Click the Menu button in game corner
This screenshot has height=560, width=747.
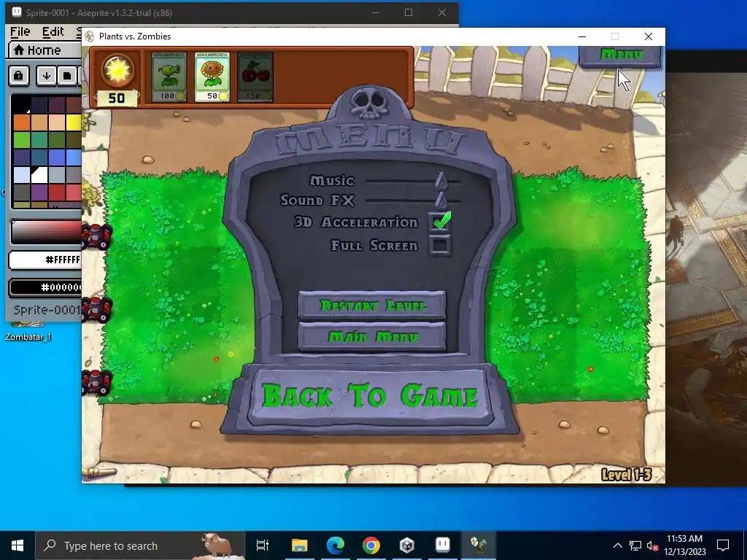(x=621, y=55)
